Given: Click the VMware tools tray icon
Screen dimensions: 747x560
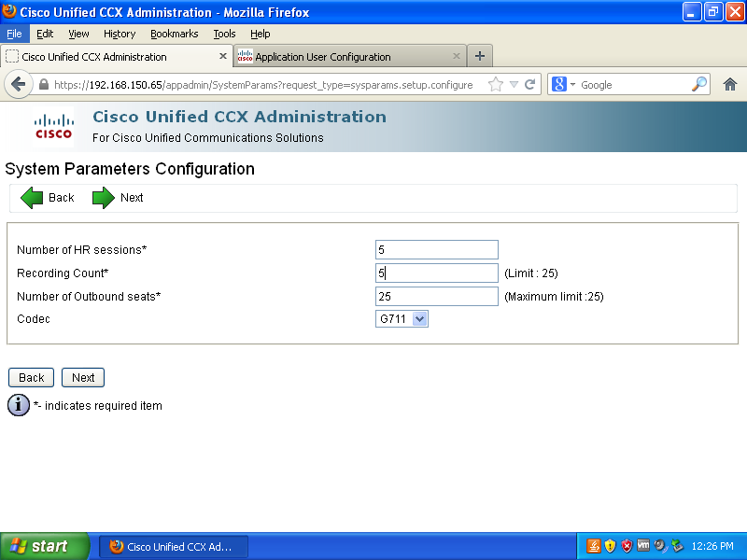Looking at the screenshot, I should click(643, 545).
